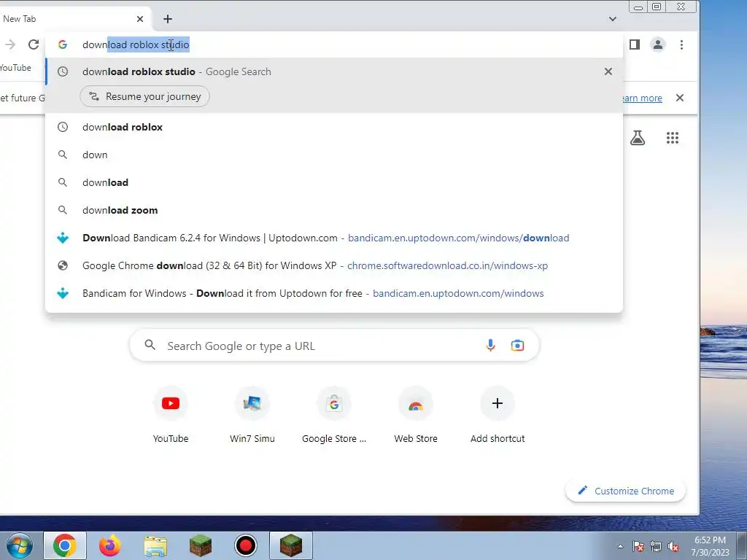Click the YouTube bookmark
This screenshot has height=560, width=747.
pos(15,68)
